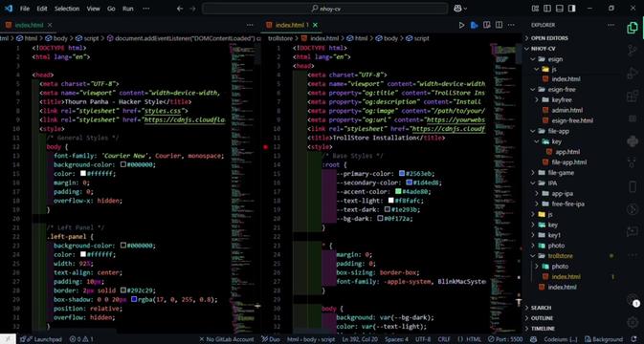
Task: Click the Run play icon in editor toolbar
Action: click(461, 25)
